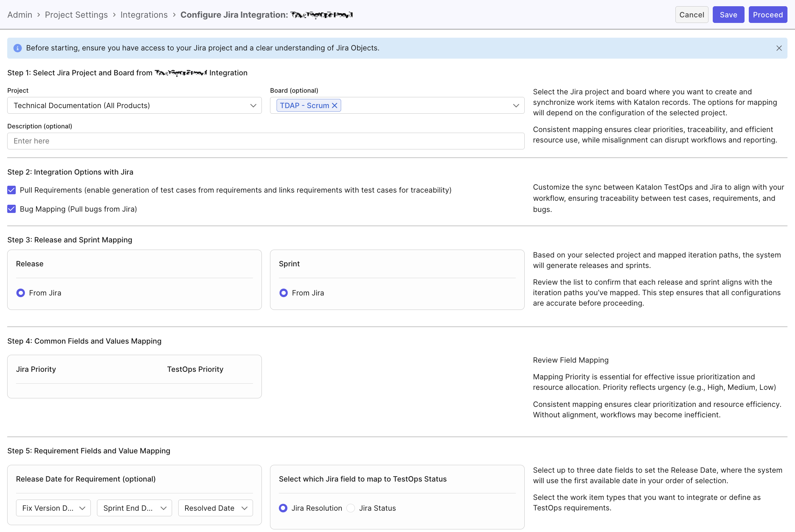Click the info icon in the banner

18,48
